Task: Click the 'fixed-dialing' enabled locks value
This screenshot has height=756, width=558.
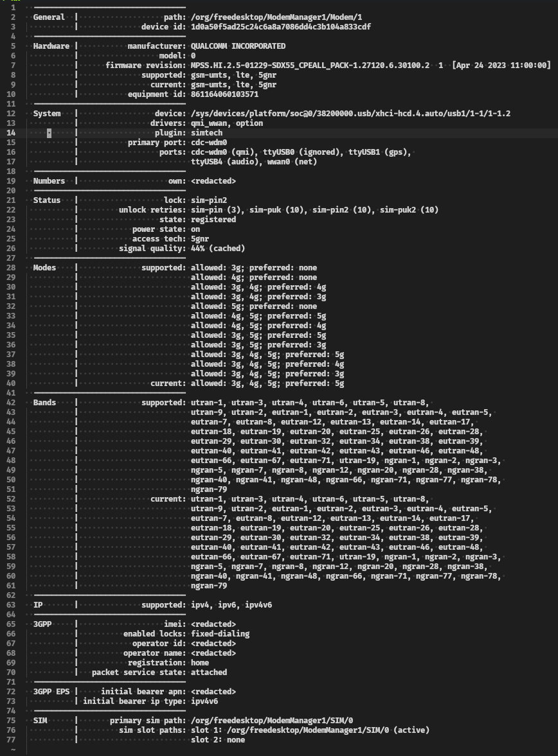Action: pos(220,634)
